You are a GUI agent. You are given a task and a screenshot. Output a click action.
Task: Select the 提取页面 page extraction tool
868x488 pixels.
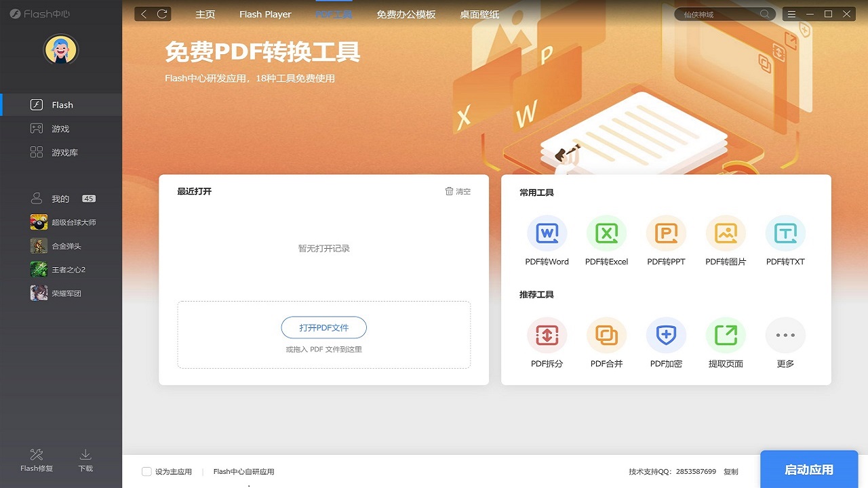click(x=726, y=335)
